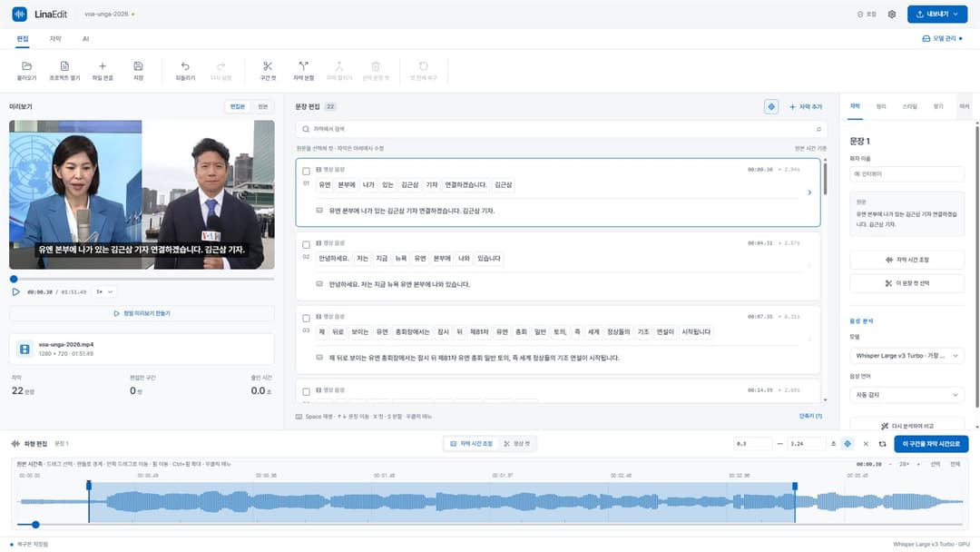The height and width of the screenshot is (552, 980).
Task: Click the save (저장) disk icon
Action: point(138,66)
